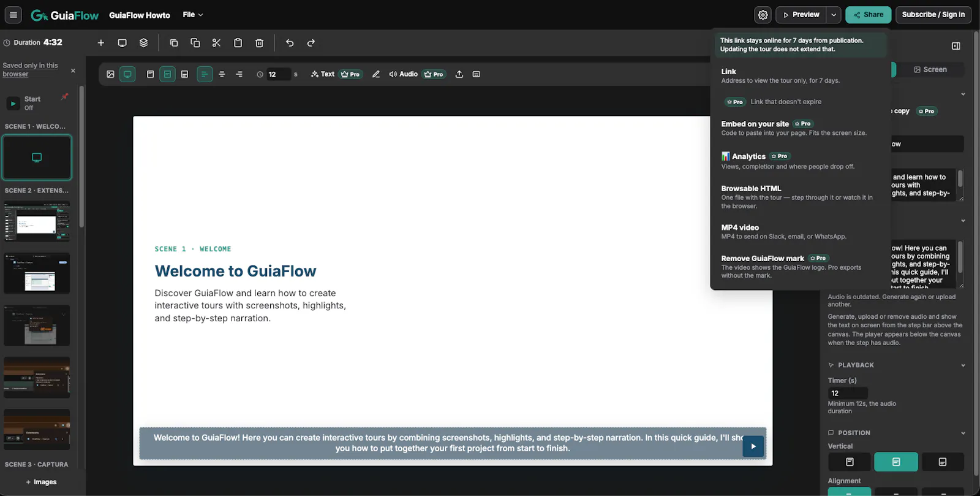Redo the last undone action
The image size is (980, 496).
coord(311,43)
